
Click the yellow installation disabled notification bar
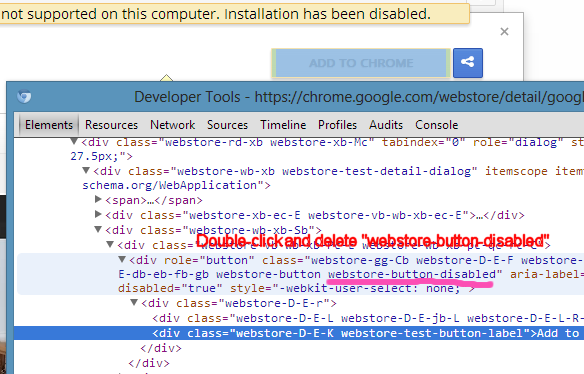pos(235,14)
